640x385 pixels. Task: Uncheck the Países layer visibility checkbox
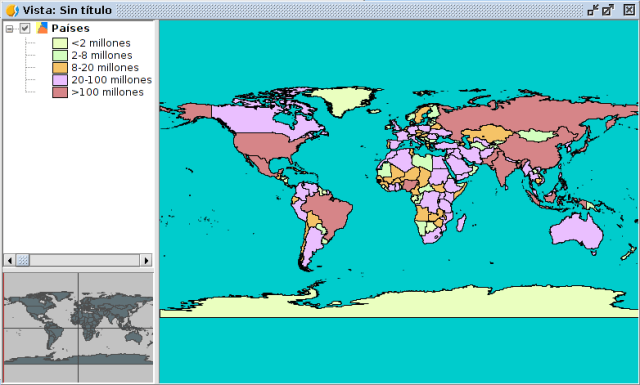click(25, 29)
